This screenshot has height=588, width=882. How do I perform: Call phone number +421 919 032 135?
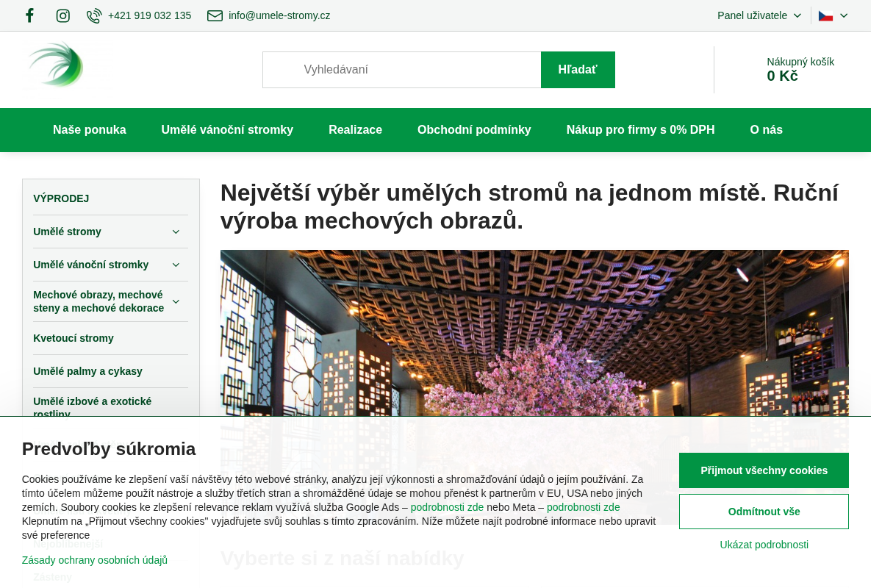pyautogui.click(x=149, y=15)
